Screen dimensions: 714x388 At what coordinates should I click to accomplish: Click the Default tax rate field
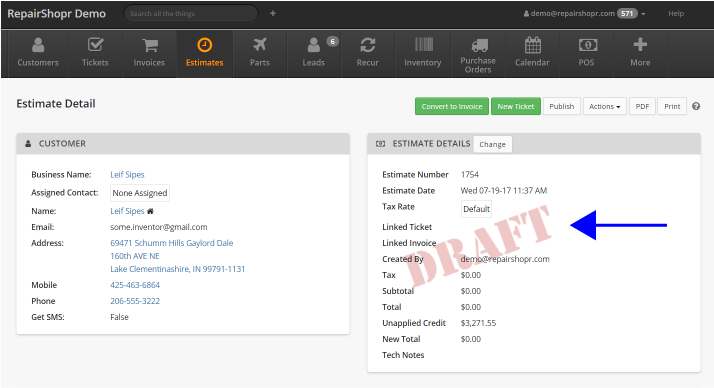click(x=476, y=209)
